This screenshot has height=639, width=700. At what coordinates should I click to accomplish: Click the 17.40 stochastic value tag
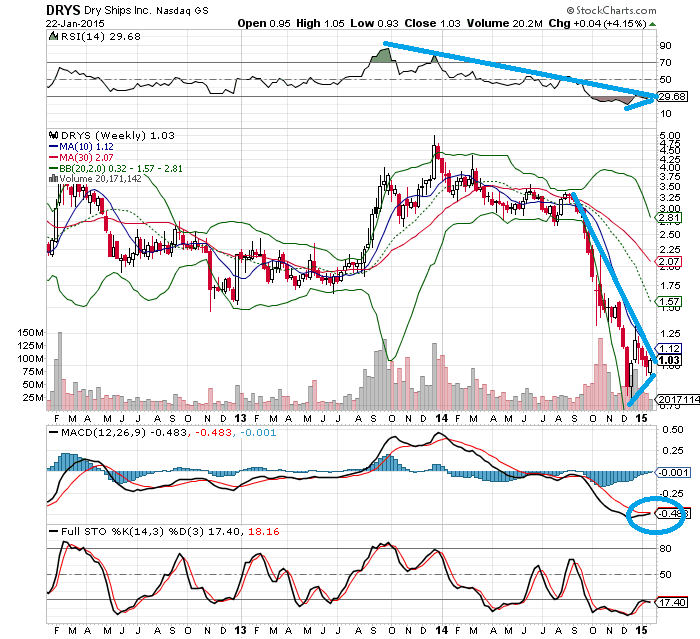click(x=671, y=602)
